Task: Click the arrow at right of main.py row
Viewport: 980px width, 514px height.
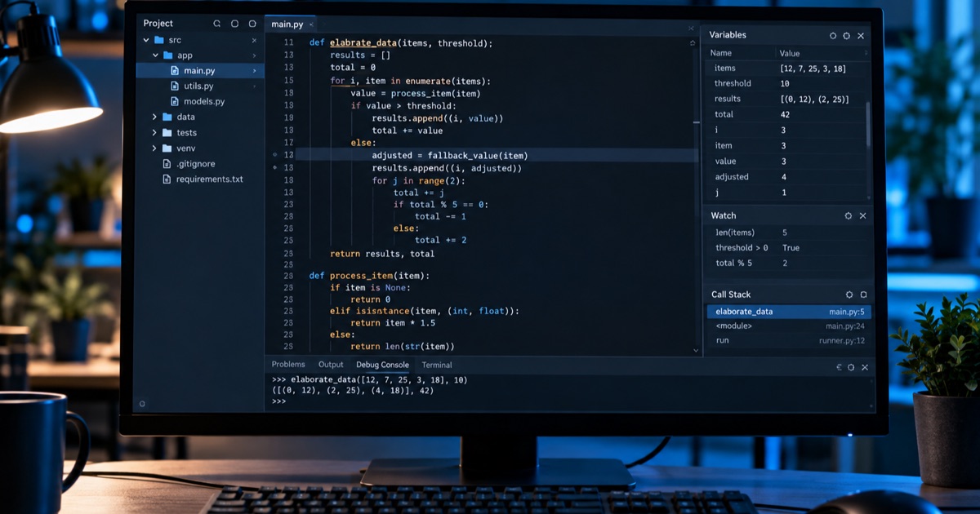Action: (x=254, y=71)
